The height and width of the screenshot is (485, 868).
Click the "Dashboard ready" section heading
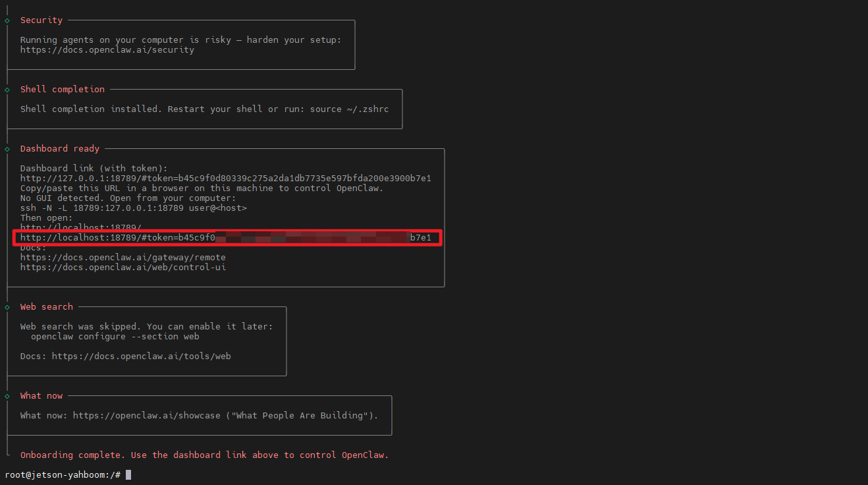[x=60, y=149]
